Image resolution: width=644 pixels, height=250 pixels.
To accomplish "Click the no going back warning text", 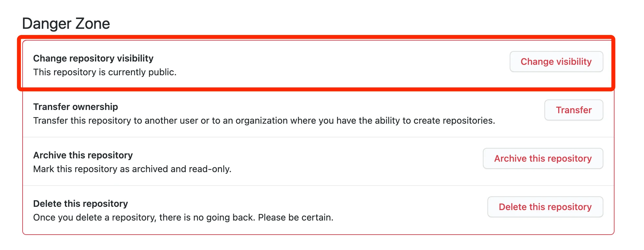I will click(183, 217).
